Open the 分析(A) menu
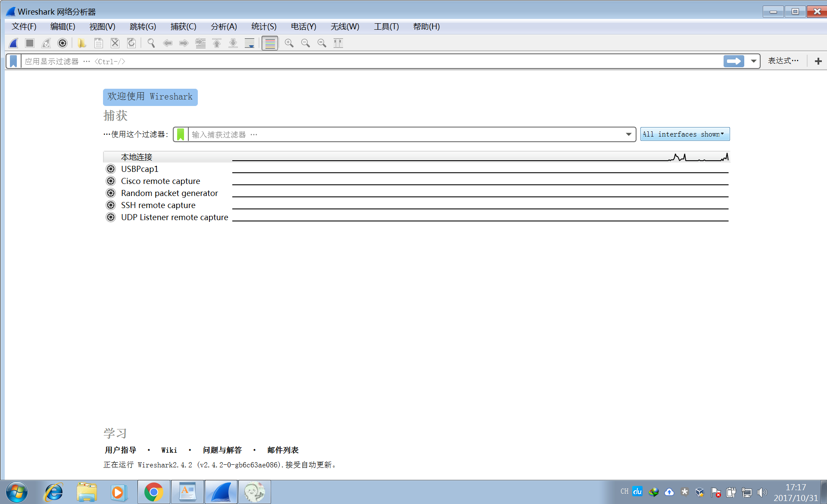The width and height of the screenshot is (827, 504). [224, 27]
